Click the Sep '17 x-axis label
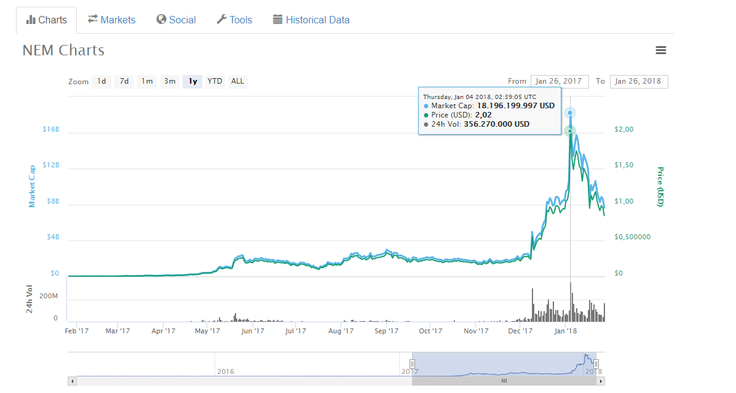 [386, 331]
